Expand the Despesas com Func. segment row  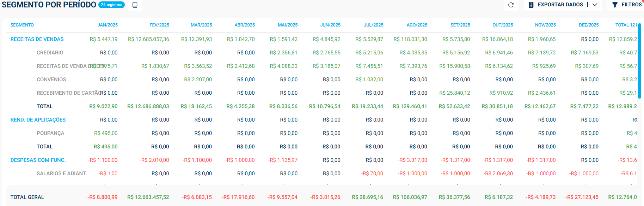click(x=38, y=160)
